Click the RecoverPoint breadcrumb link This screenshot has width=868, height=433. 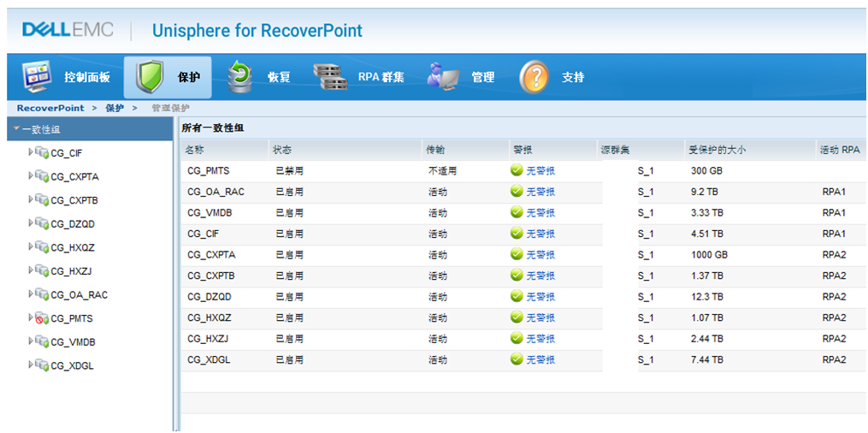click(x=50, y=108)
